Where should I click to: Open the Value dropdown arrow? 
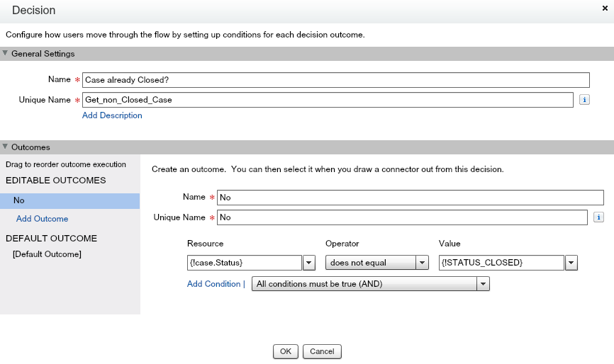click(x=571, y=263)
